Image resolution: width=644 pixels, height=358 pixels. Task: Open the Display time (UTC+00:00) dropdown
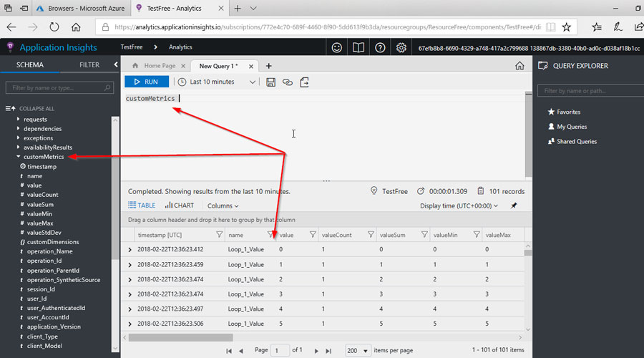pyautogui.click(x=459, y=205)
